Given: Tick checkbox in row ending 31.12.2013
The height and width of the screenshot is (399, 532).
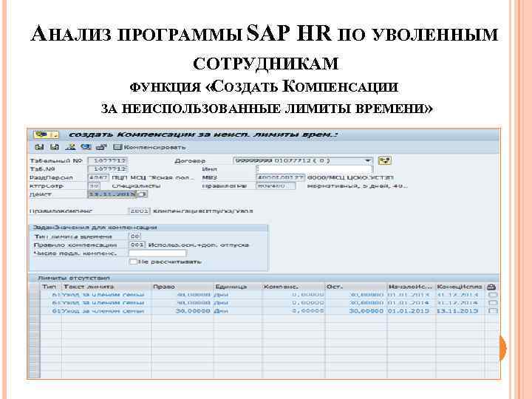Looking at the screenshot, I should (492, 295).
